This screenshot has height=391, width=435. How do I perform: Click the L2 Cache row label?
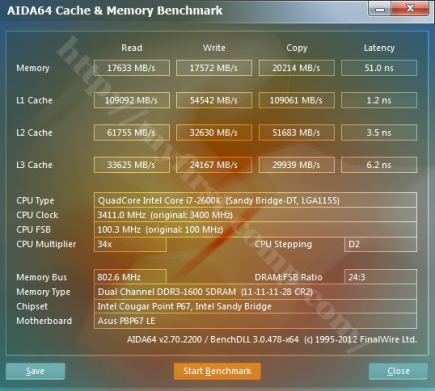(34, 133)
